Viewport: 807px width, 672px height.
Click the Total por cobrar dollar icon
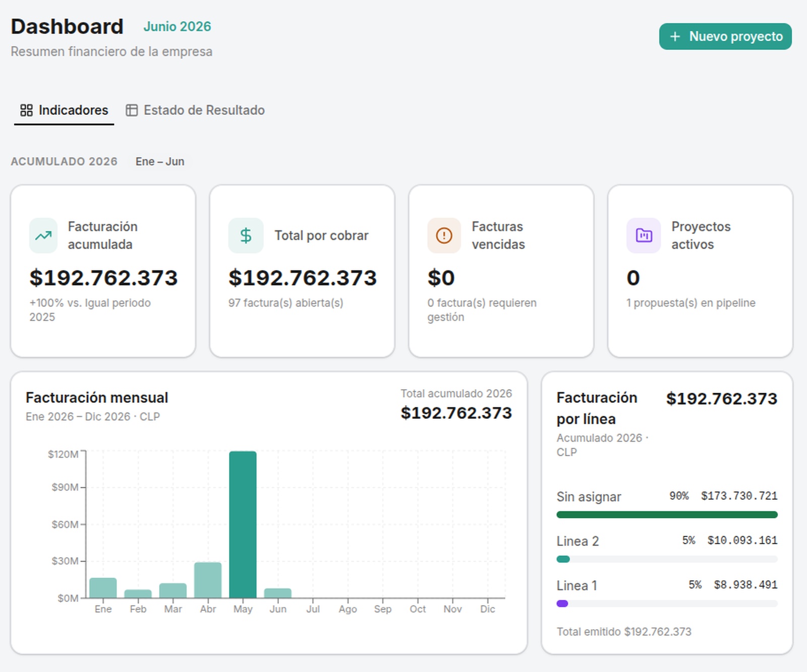[246, 235]
